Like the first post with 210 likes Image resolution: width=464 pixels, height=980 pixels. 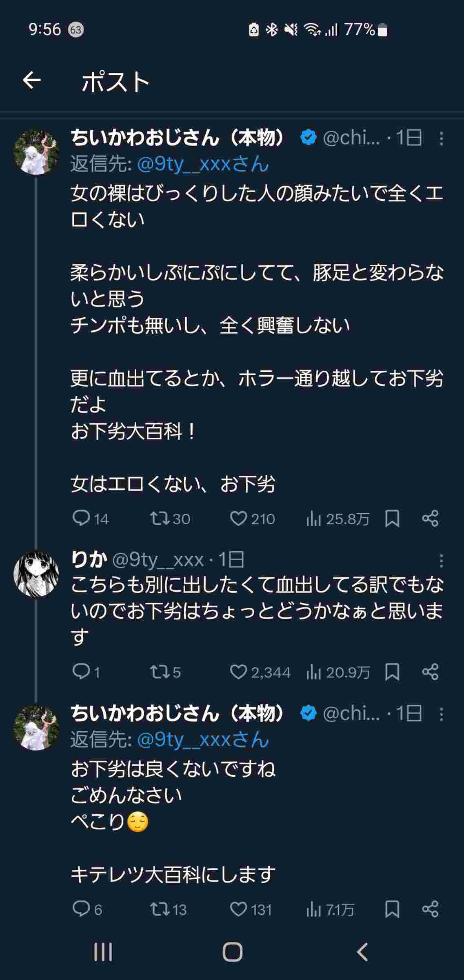coord(238,518)
